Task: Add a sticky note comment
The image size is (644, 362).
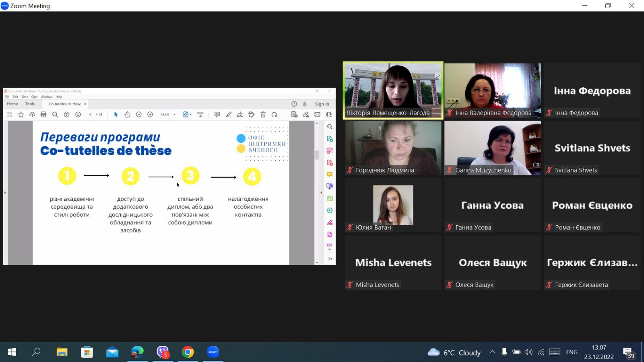Action: [x=217, y=115]
